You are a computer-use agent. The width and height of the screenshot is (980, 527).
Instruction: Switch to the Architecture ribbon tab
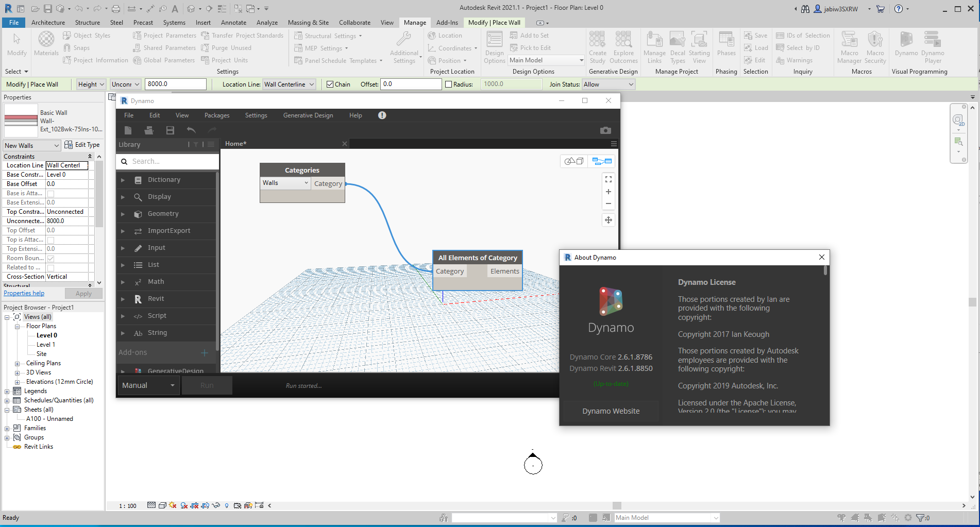[48, 22]
